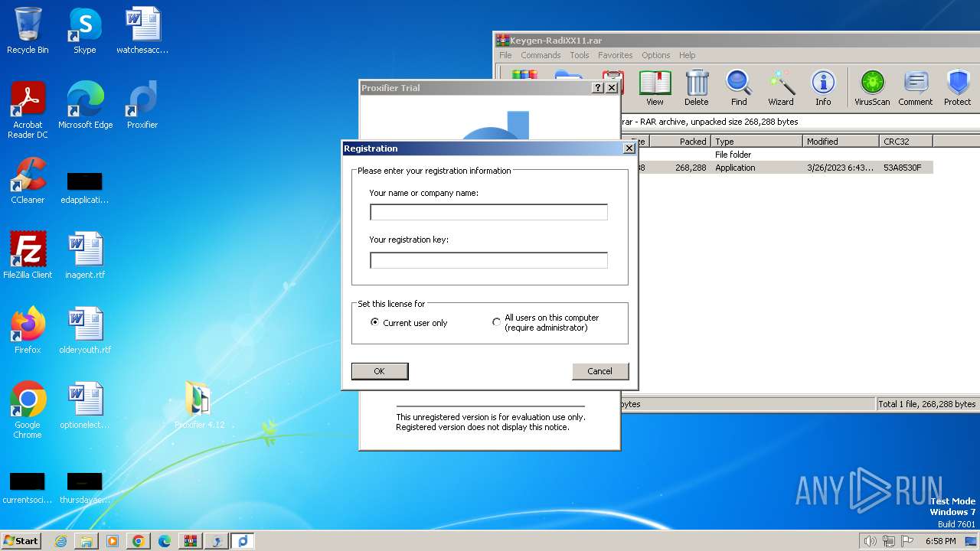
Task: Open the optionelect document icon
Action: 85,406
